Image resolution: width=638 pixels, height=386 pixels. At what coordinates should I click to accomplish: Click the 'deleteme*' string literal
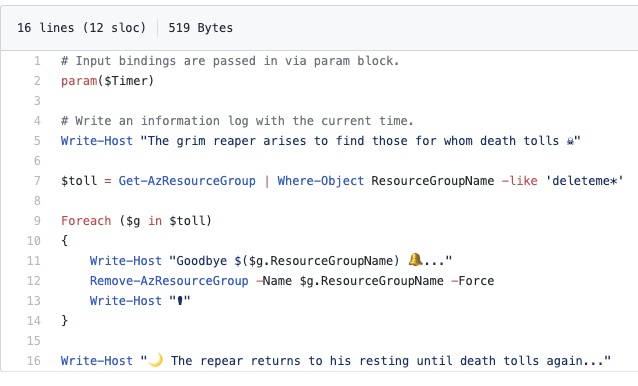pos(584,181)
